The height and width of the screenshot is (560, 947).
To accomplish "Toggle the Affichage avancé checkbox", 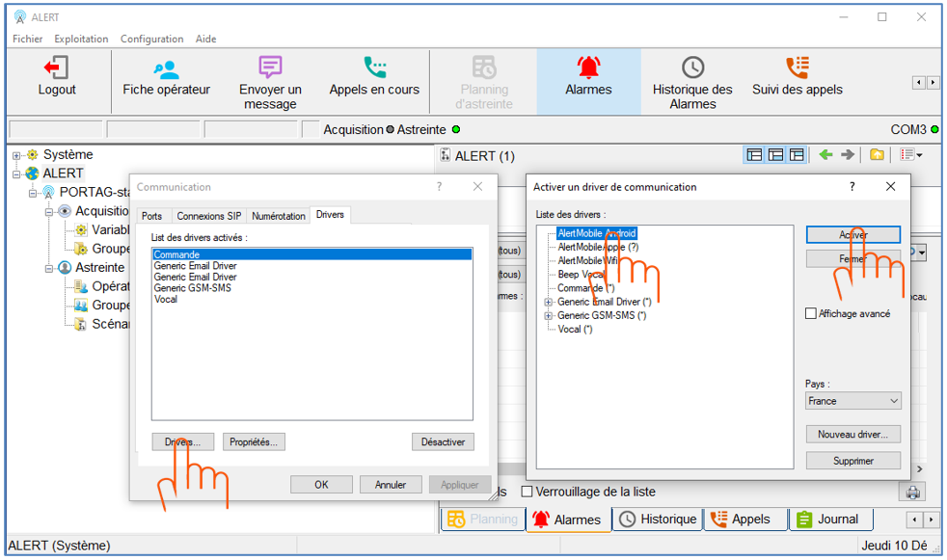I will pyautogui.click(x=811, y=313).
